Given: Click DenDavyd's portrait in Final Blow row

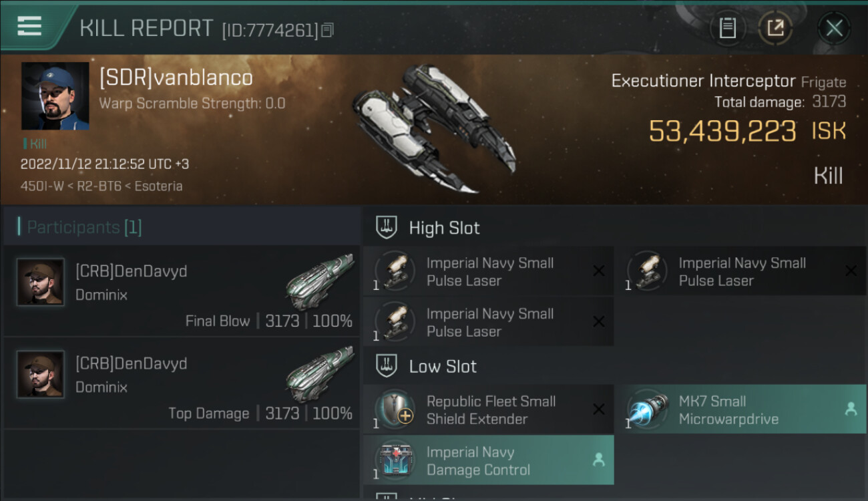Looking at the screenshot, I should point(40,282).
